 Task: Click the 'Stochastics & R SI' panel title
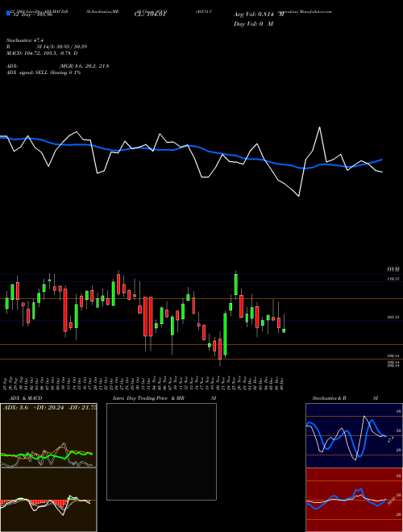click(345, 398)
